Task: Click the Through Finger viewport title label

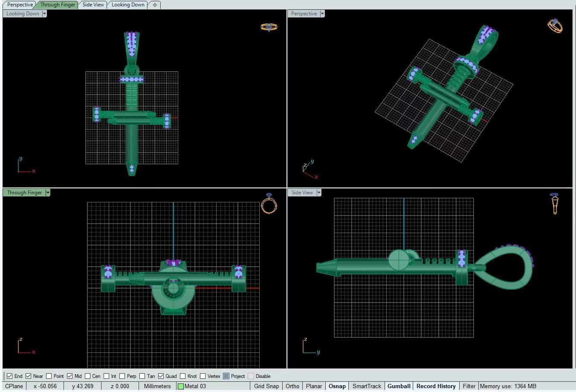Action: (x=24, y=193)
